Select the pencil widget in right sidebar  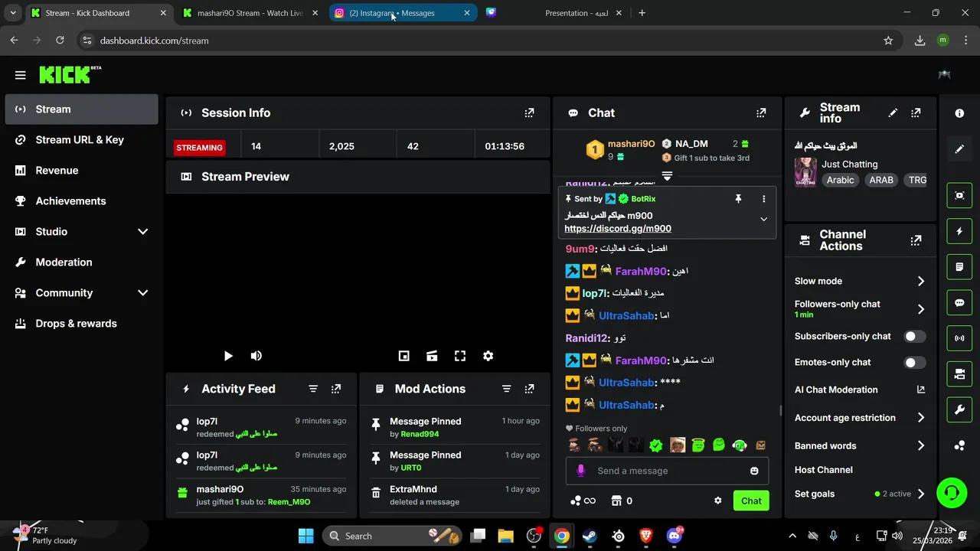pyautogui.click(x=959, y=148)
